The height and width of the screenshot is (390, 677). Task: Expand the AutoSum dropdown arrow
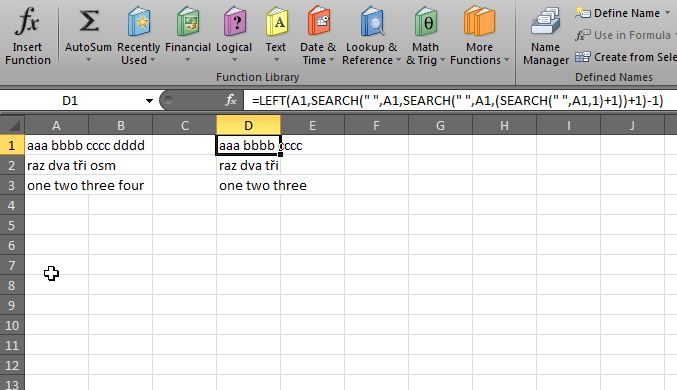89,60
